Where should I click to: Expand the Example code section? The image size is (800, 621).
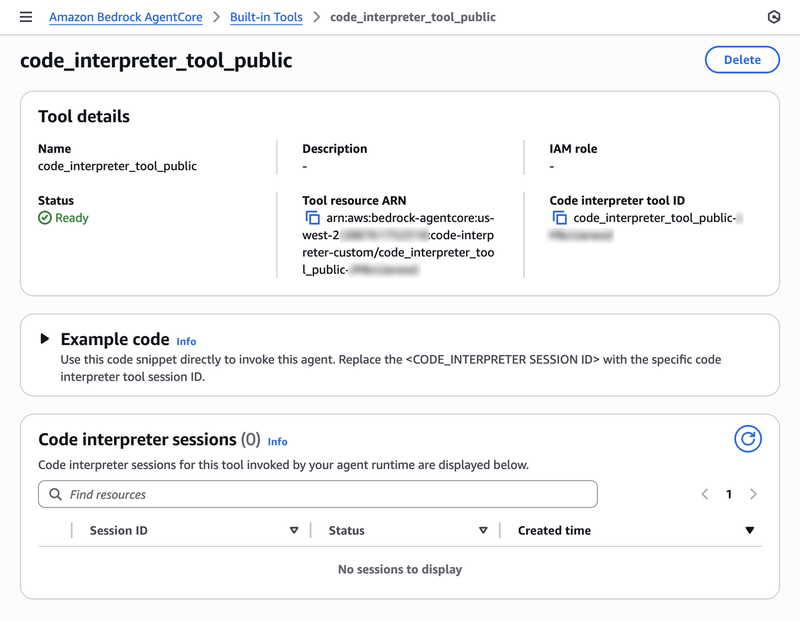pos(45,339)
